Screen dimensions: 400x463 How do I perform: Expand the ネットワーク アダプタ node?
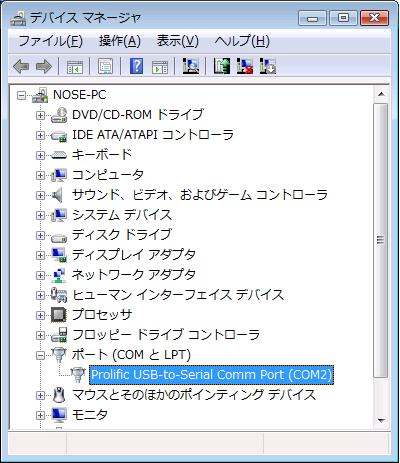40,275
